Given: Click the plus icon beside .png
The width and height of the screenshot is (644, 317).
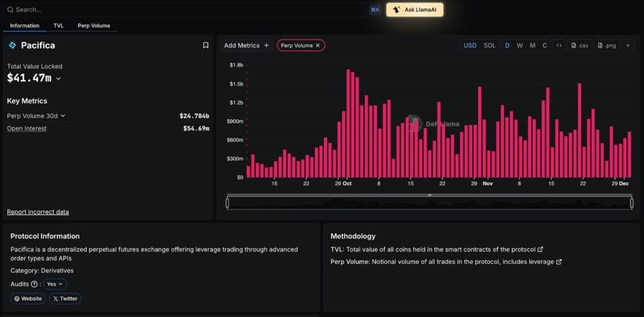Looking at the screenshot, I should (628, 45).
